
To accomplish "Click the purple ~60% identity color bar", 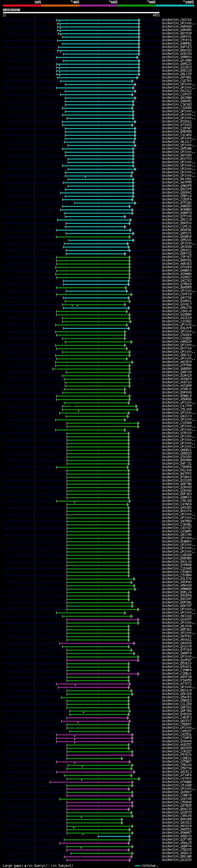I will click(98, 6).
